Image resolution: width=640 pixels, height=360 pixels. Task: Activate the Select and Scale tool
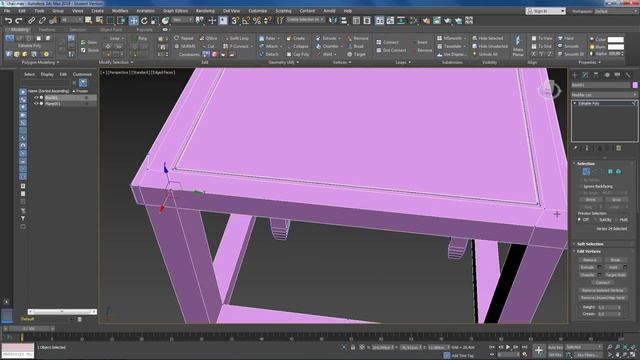click(155, 20)
